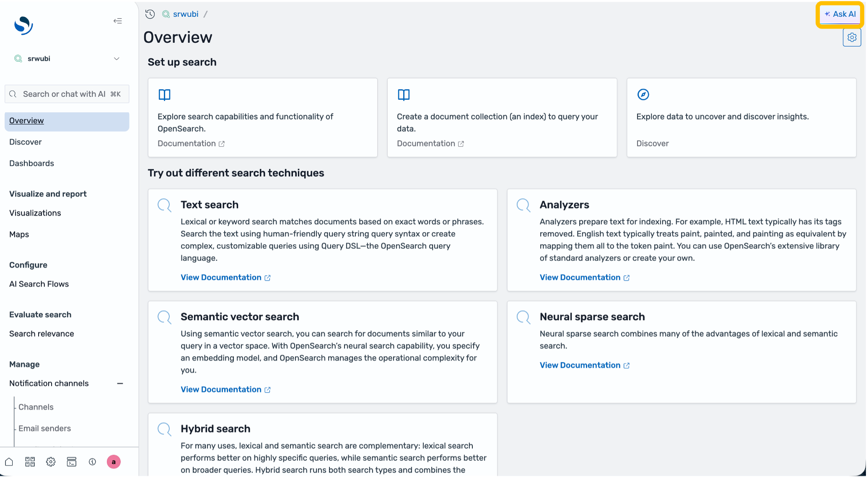
Task: Open the Dev Tools console icon
Action: (72, 462)
